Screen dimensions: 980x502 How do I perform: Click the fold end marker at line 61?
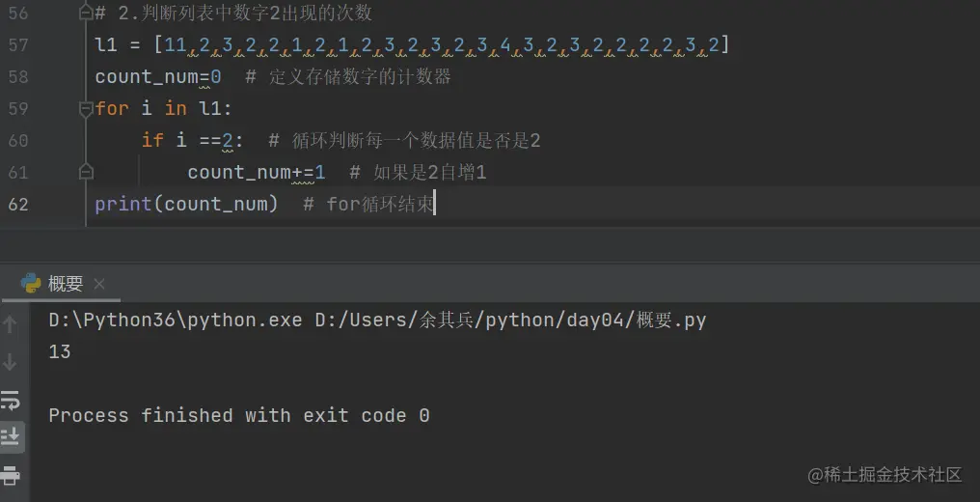pyautogui.click(x=86, y=172)
